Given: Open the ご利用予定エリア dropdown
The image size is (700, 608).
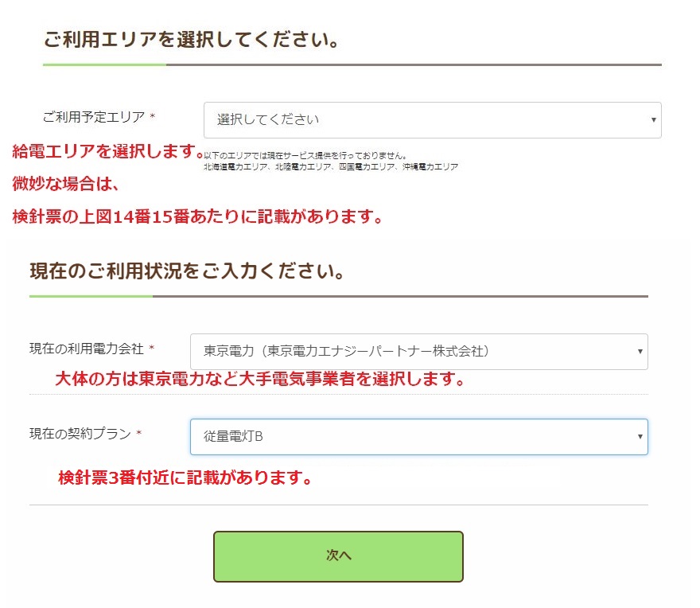Looking at the screenshot, I should [x=434, y=119].
